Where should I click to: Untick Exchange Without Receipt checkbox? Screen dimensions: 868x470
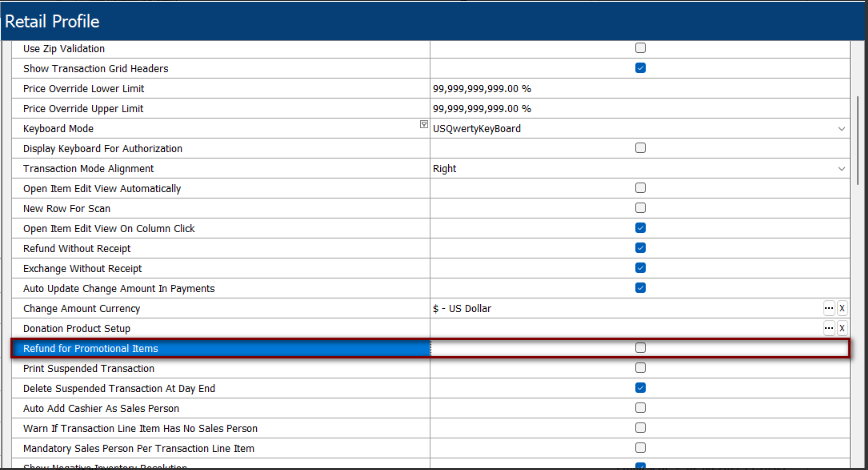click(x=640, y=268)
